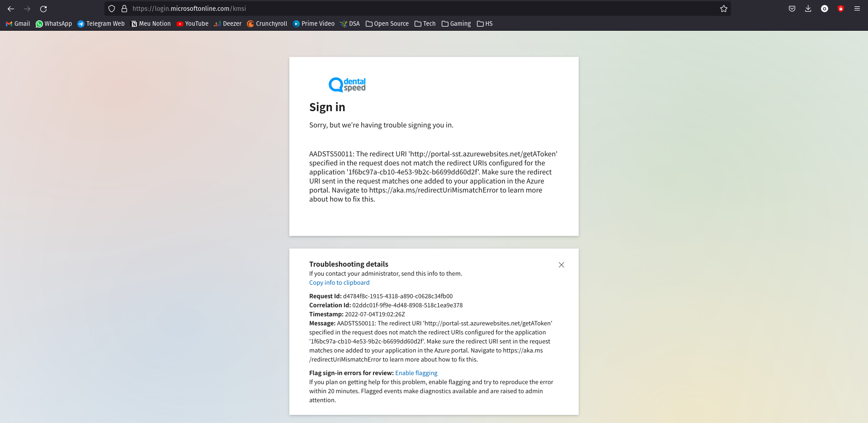
Task: Click Copy info to clipboard link
Action: (x=340, y=282)
